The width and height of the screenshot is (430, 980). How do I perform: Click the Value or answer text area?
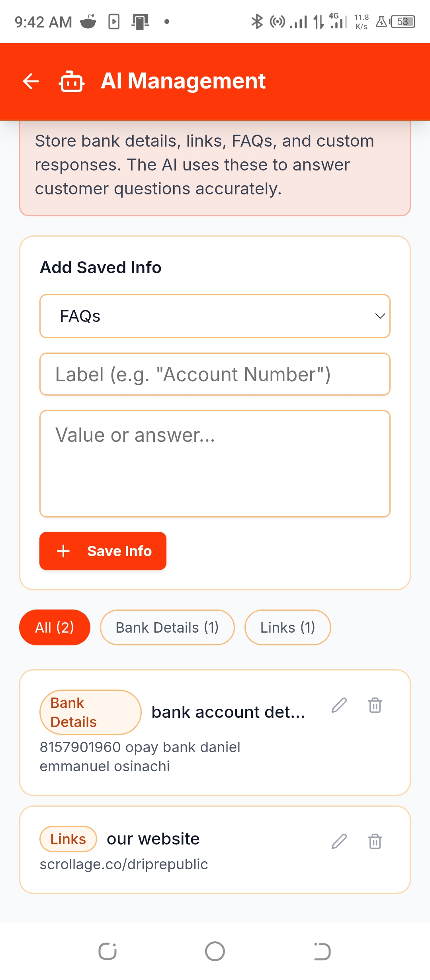pos(214,464)
